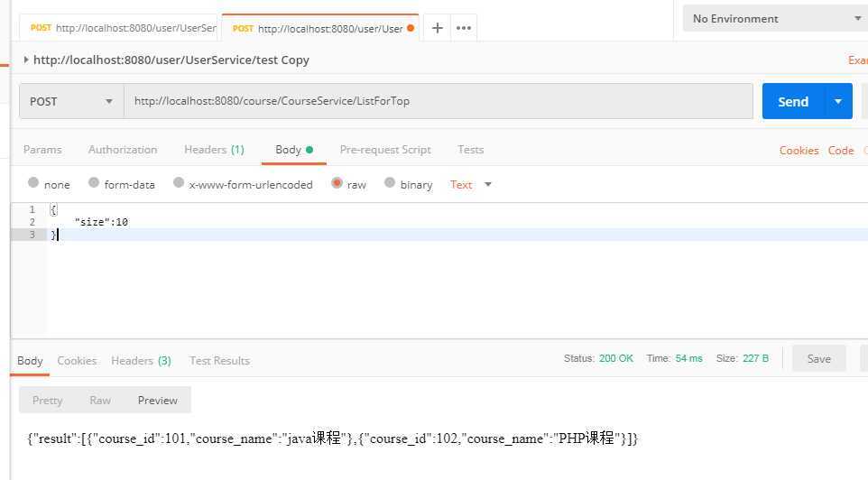This screenshot has height=480, width=868.
Task: Switch to the Authorization tab
Action: click(x=123, y=150)
